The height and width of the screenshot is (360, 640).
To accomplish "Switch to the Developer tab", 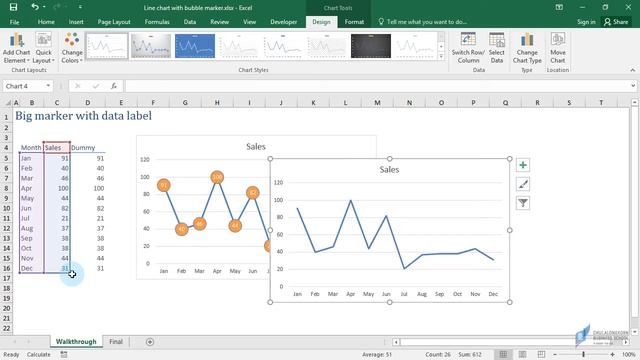I will coord(284,22).
